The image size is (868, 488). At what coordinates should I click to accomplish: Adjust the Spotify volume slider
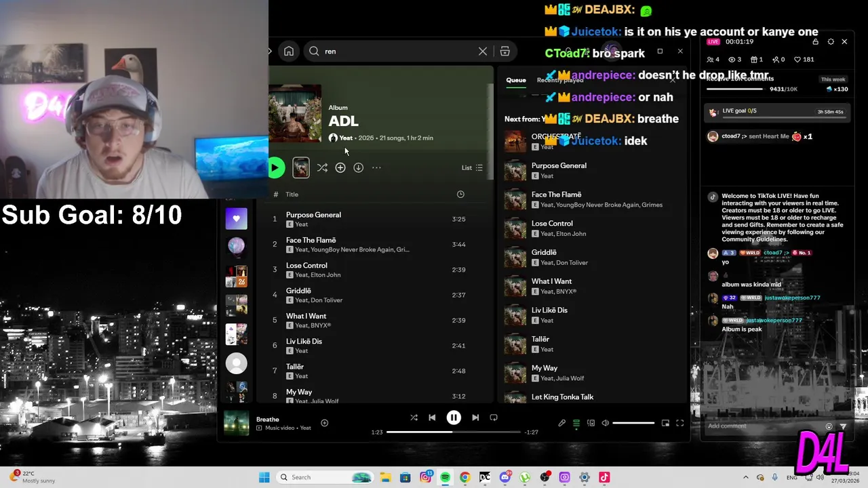click(x=633, y=423)
